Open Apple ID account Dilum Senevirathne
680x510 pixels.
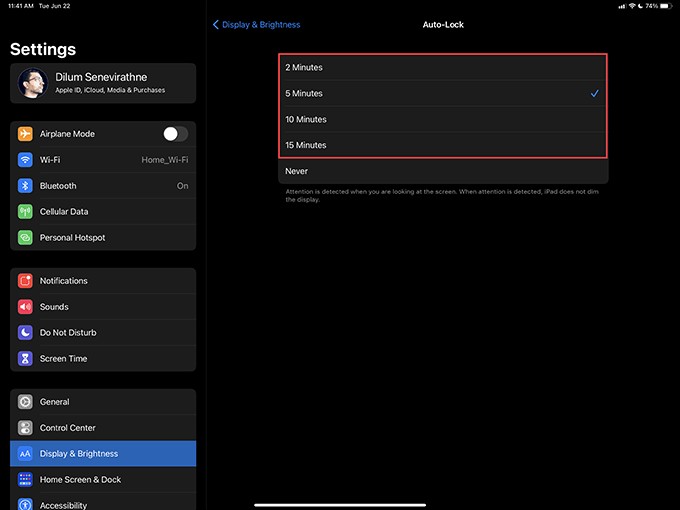(x=103, y=83)
